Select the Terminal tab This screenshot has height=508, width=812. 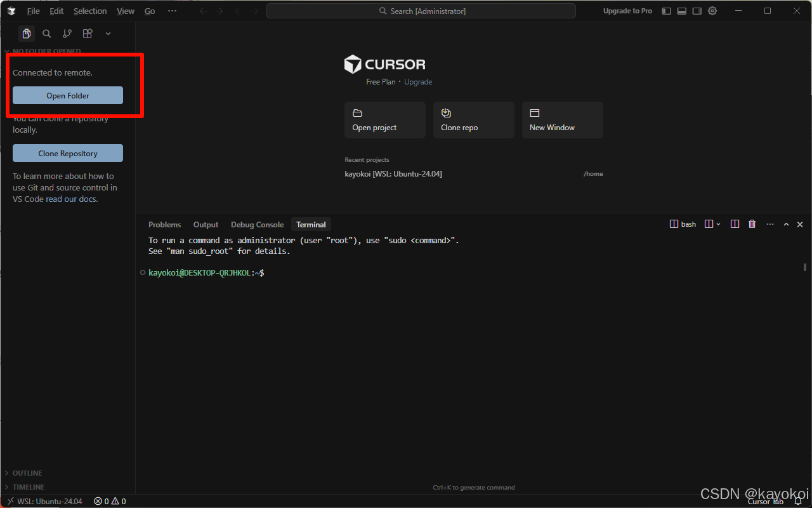coord(311,225)
